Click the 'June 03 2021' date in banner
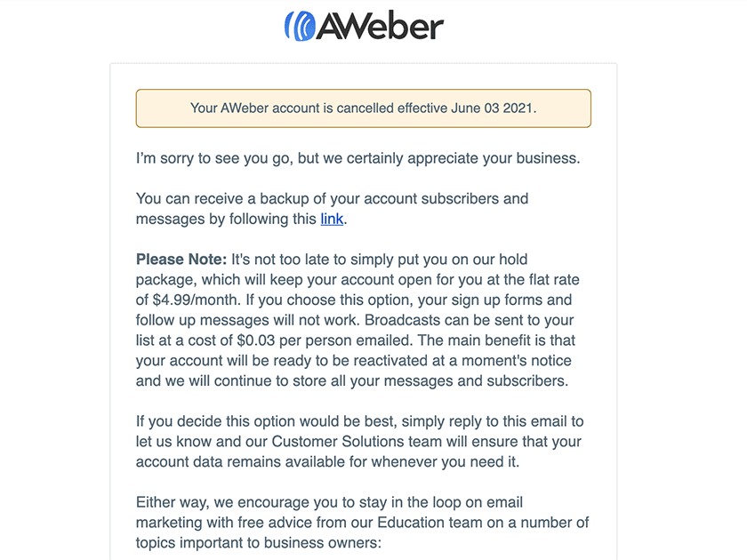 click(491, 108)
